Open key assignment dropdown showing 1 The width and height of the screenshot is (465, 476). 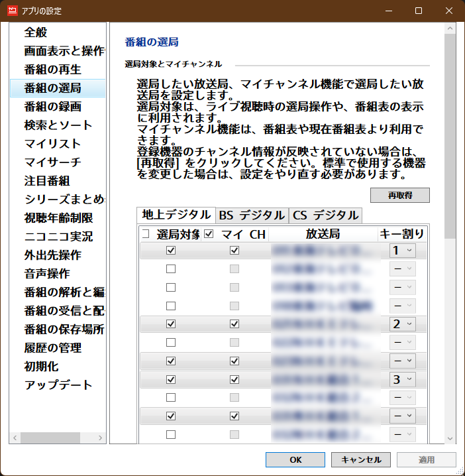click(x=401, y=251)
